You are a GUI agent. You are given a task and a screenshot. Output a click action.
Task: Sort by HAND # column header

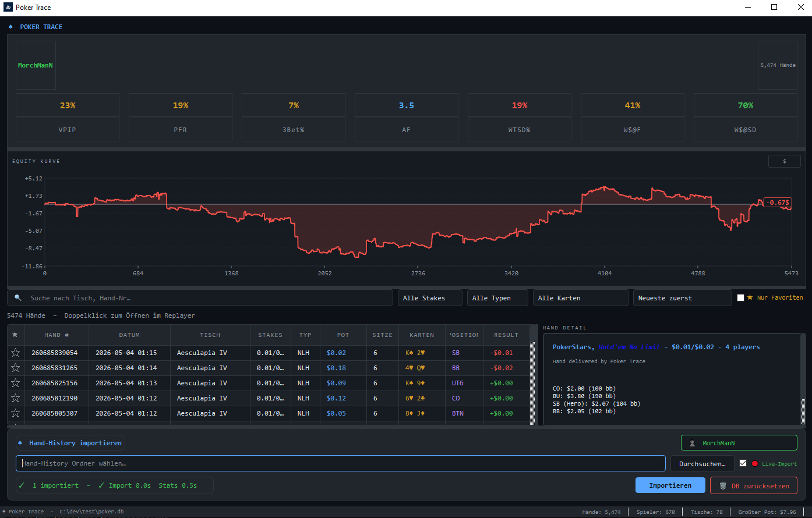pyautogui.click(x=57, y=335)
